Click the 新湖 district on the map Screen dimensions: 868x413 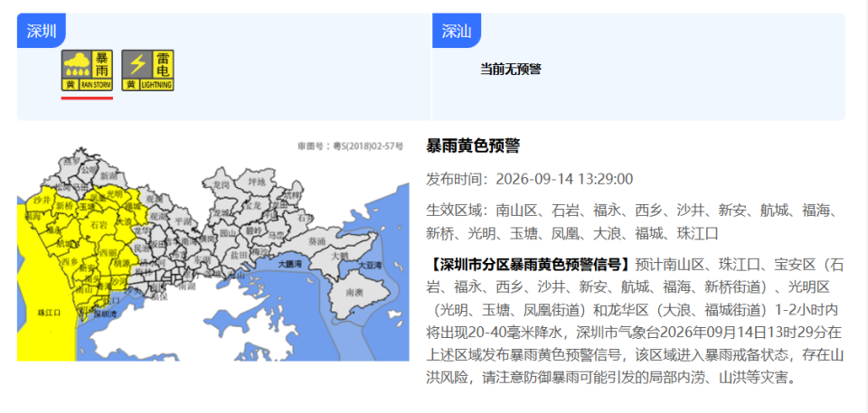(x=108, y=175)
